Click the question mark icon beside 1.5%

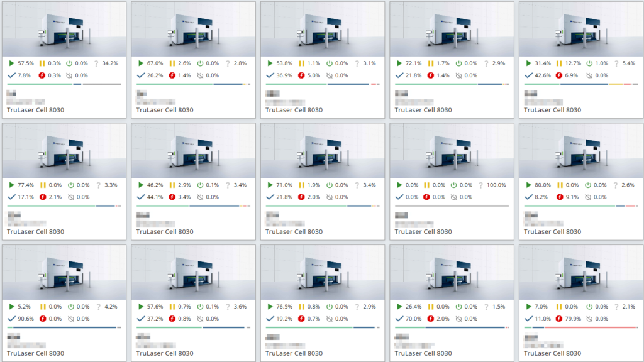click(487, 307)
